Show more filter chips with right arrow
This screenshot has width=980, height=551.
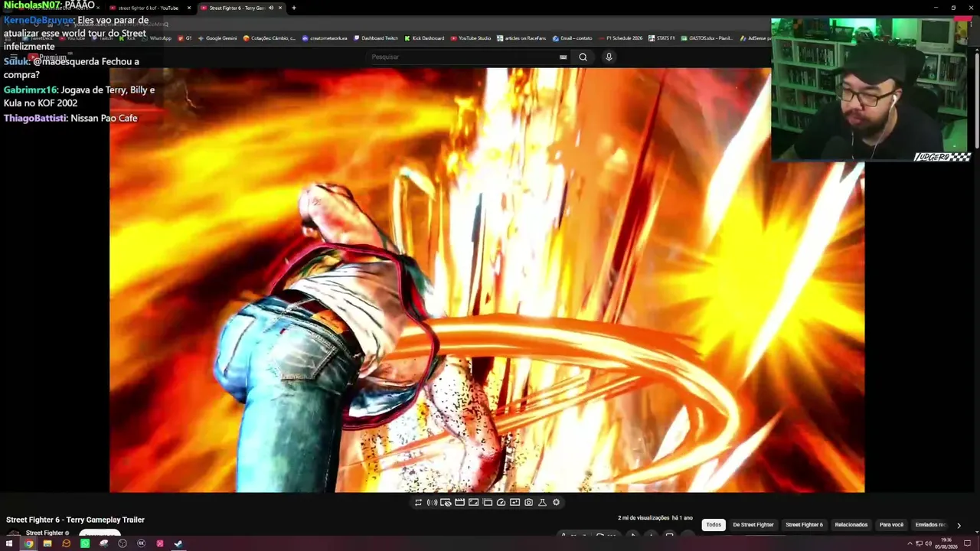coord(959,525)
